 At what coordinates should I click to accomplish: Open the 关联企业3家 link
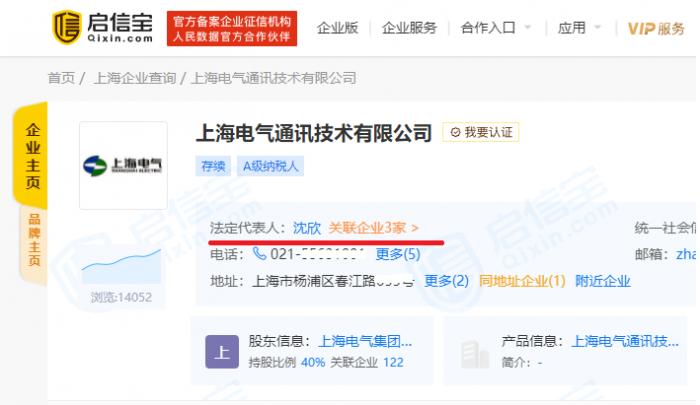[373, 228]
